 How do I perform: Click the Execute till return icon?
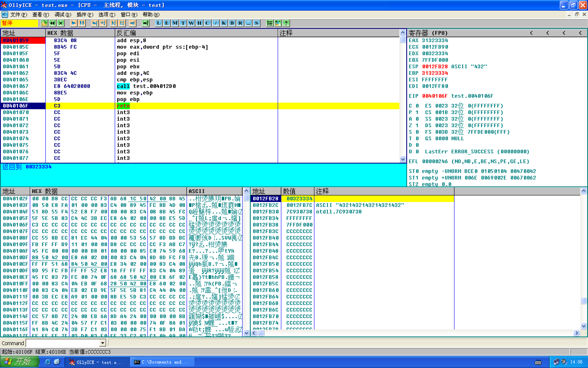click(x=133, y=23)
